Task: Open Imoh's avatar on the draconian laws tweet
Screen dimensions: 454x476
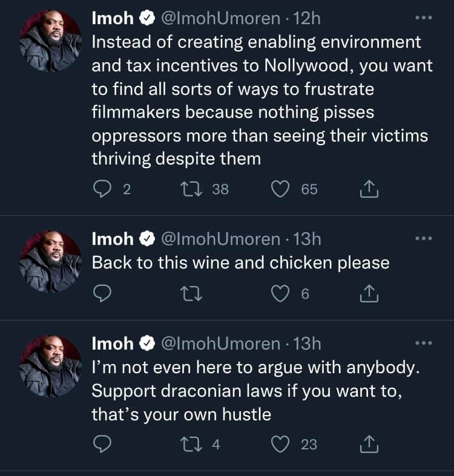Action: (50, 365)
